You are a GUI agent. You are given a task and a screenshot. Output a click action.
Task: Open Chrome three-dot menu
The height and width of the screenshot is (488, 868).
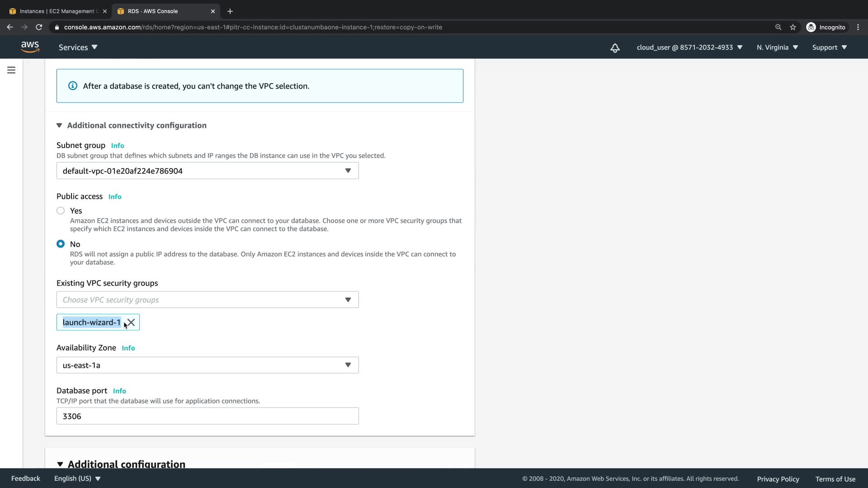click(858, 27)
